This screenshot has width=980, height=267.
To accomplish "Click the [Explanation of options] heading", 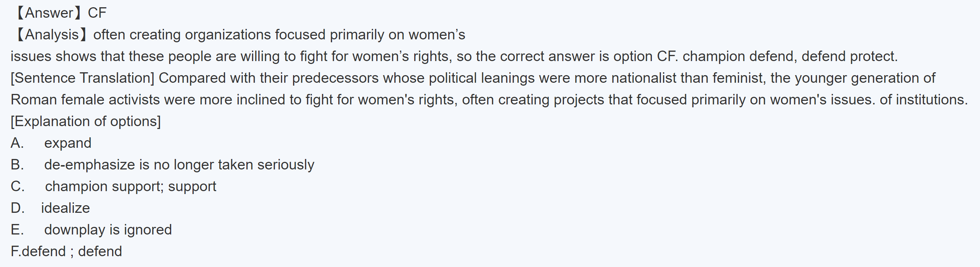I will pyautogui.click(x=86, y=121).
